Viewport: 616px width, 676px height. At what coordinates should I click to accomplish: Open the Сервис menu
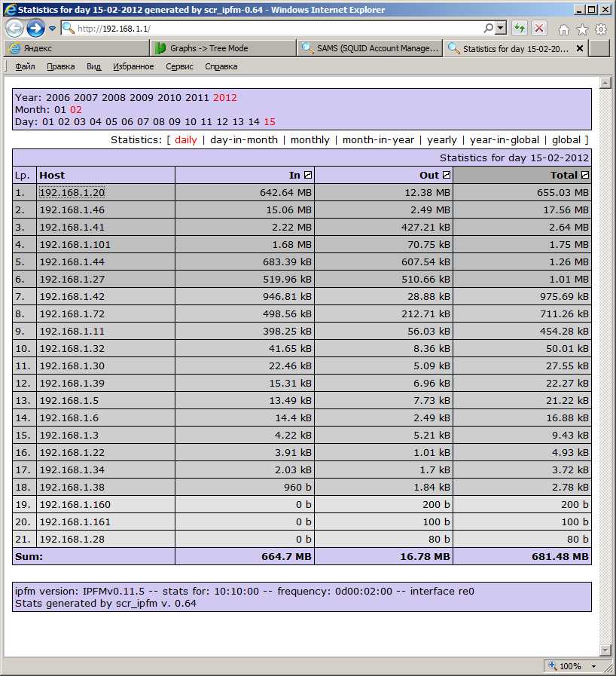point(179,66)
